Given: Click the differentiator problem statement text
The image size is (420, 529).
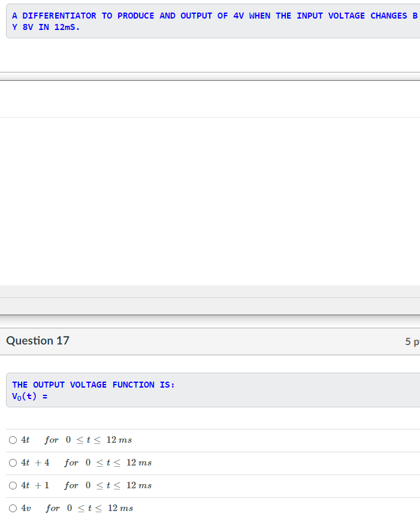Looking at the screenshot, I should coord(210,16).
